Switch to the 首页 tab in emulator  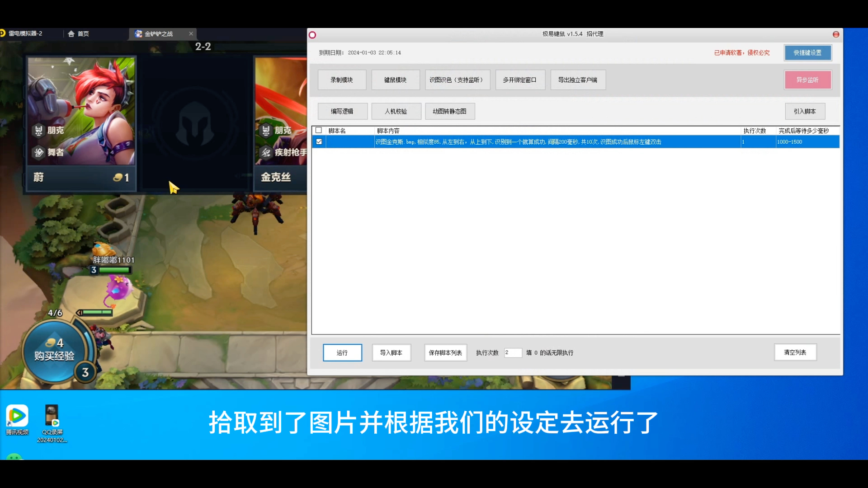pos(78,34)
